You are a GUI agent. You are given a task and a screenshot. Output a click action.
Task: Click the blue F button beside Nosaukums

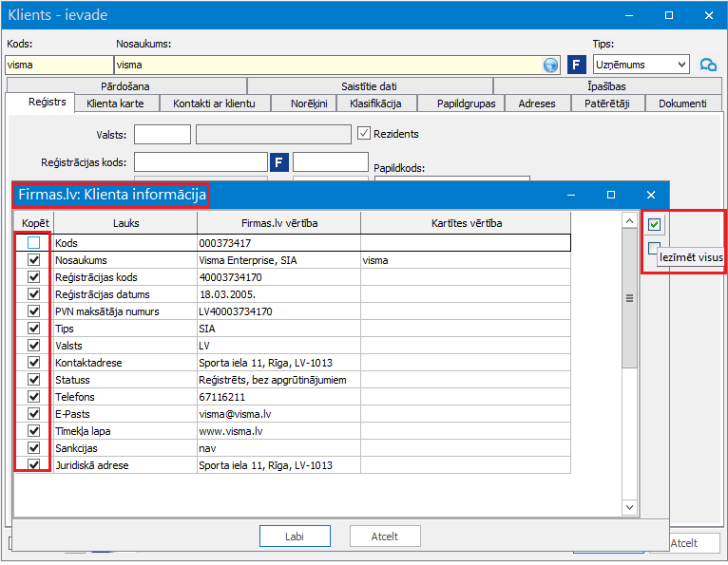point(576,65)
